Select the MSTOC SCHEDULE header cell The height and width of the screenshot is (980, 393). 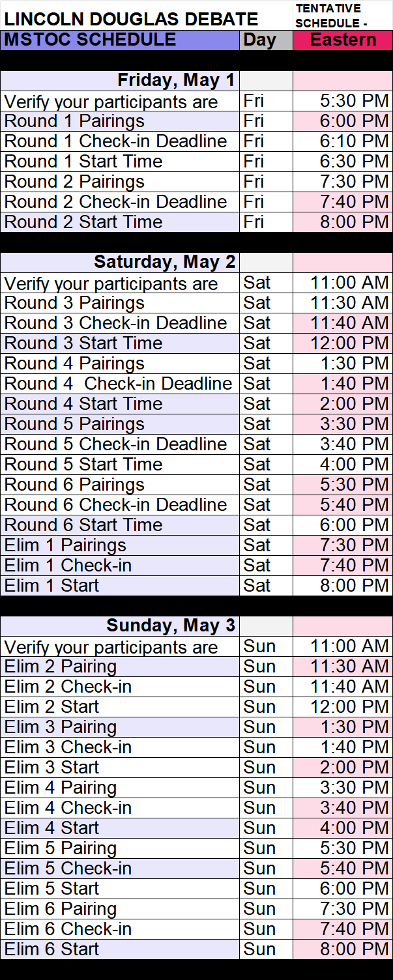pyautogui.click(x=120, y=40)
